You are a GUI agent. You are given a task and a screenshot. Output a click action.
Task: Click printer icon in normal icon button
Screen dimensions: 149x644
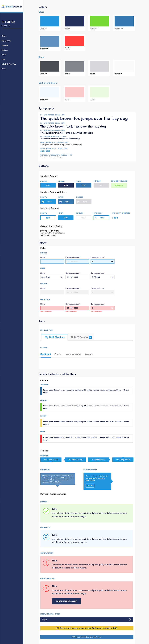click(x=43, y=202)
